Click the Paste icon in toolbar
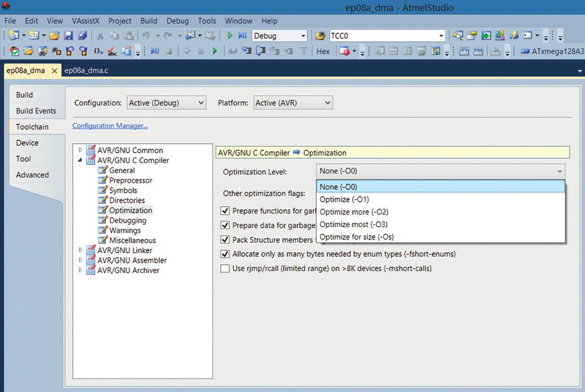This screenshot has height=392, width=585. (128, 35)
